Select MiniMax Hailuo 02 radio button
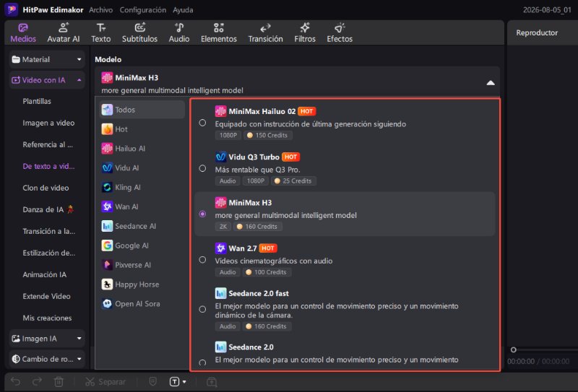 202,123
